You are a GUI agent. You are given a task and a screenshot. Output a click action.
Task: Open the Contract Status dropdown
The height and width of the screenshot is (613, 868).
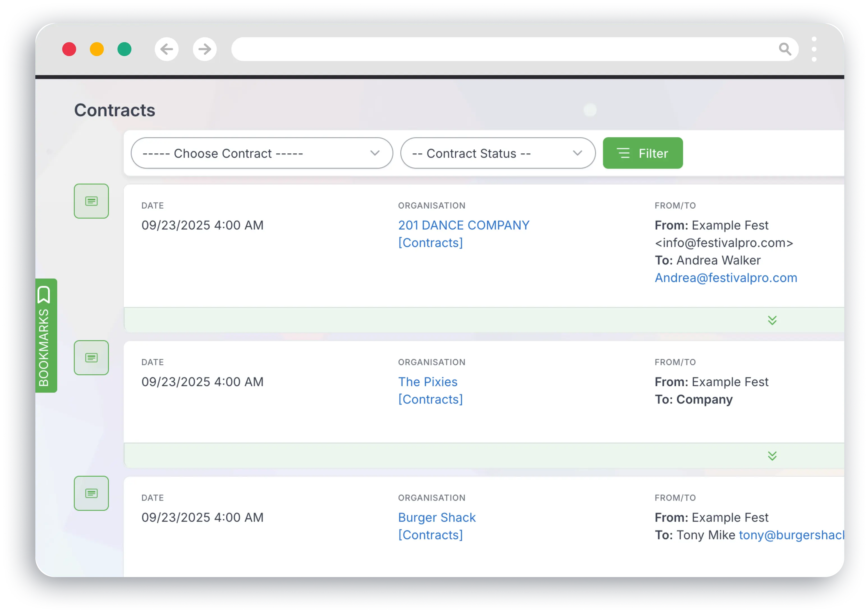coord(497,153)
